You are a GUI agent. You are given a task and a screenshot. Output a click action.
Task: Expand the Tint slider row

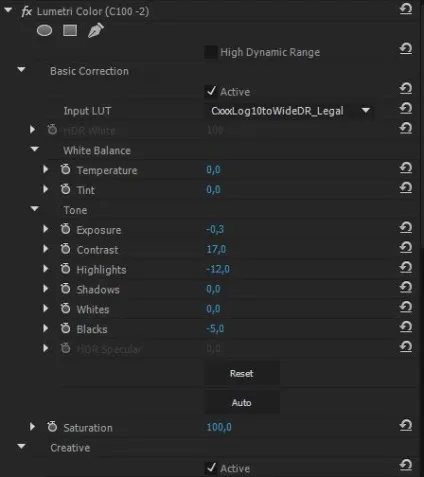click(45, 189)
